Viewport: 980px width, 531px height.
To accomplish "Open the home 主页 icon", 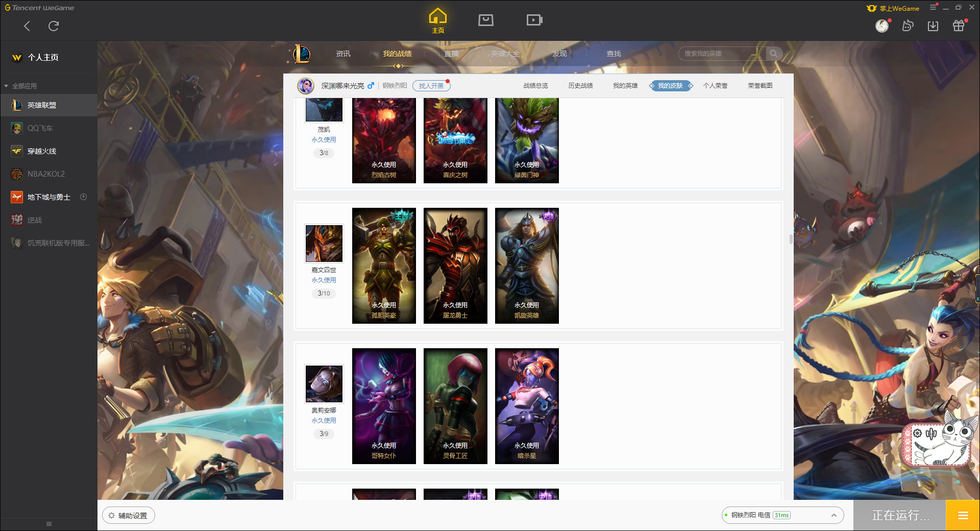I will point(438,21).
